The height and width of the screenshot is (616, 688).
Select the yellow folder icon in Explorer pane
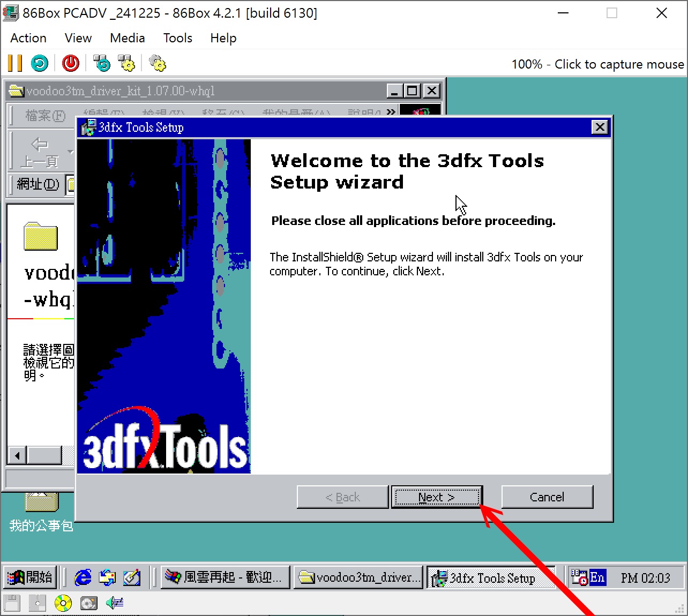[x=41, y=236]
